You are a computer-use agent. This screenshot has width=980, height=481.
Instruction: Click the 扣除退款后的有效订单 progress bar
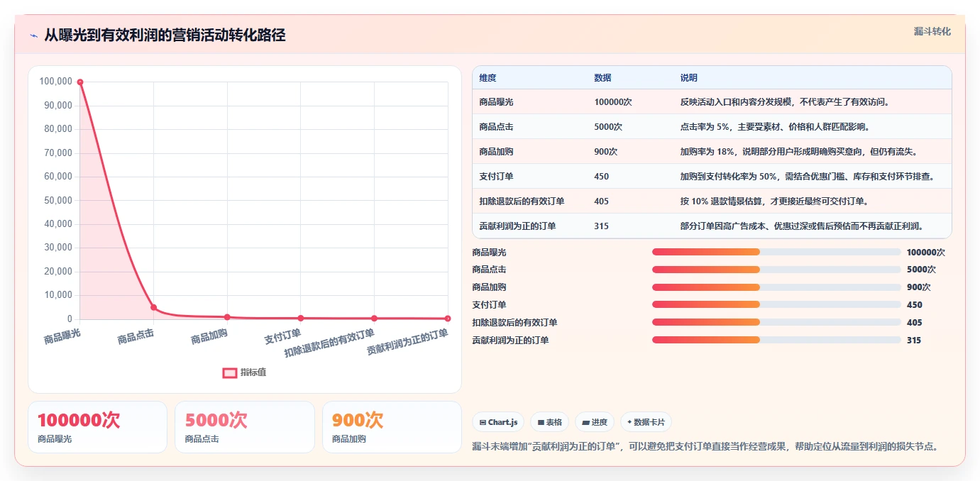point(776,323)
